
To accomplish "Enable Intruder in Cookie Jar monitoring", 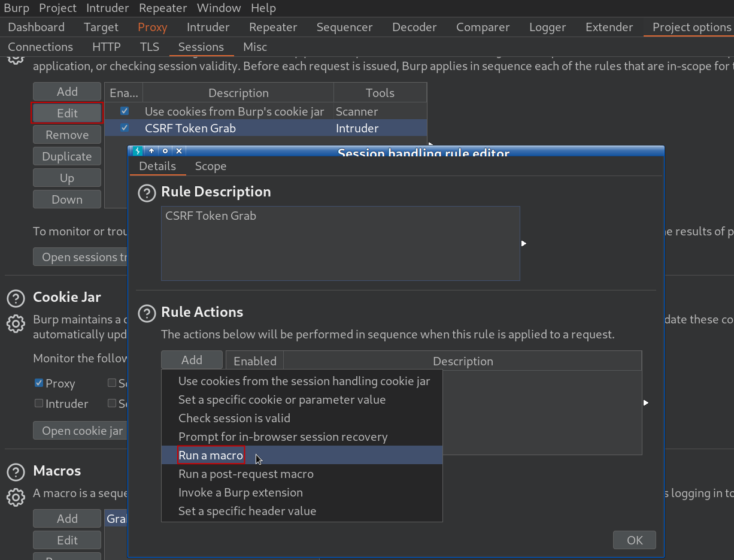I will coord(39,403).
